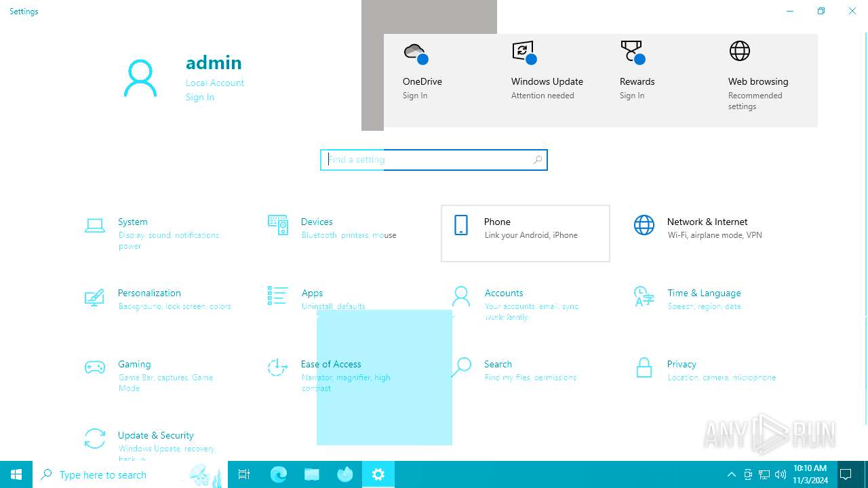868x488 pixels.
Task: Click the Privacy category title
Action: point(682,364)
